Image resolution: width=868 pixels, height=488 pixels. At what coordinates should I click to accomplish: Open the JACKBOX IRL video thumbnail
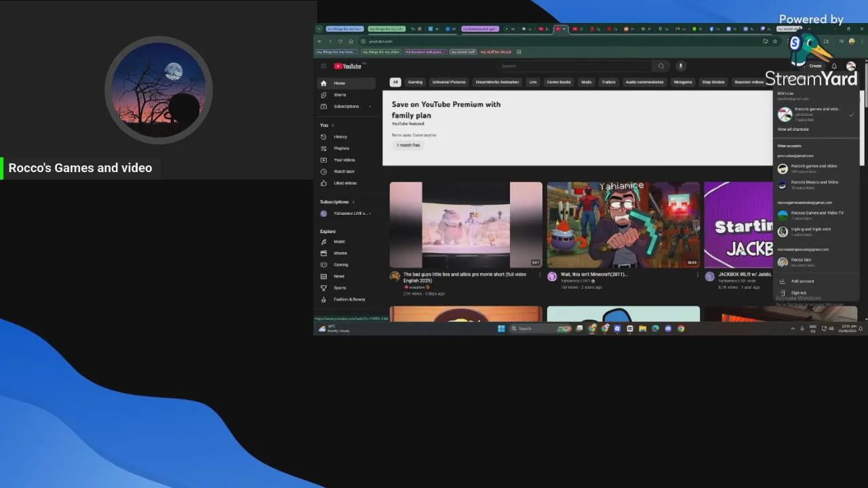click(738, 225)
